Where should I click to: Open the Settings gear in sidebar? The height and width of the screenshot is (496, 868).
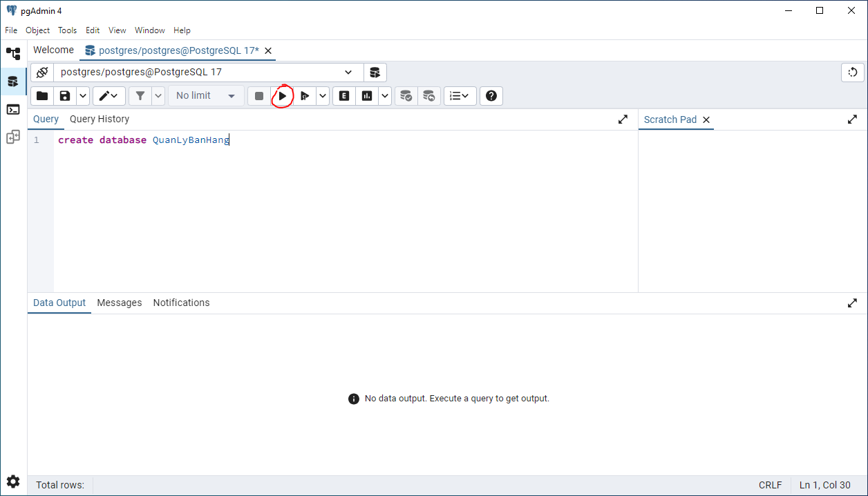[x=13, y=481]
